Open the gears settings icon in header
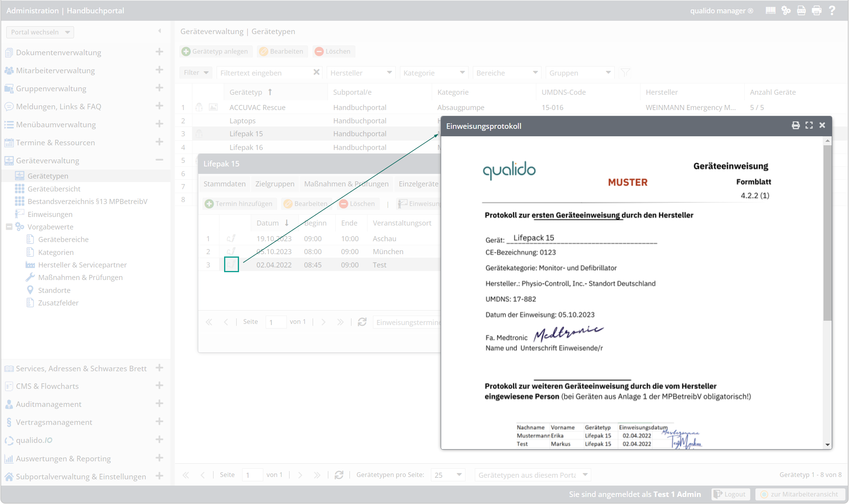 786,11
